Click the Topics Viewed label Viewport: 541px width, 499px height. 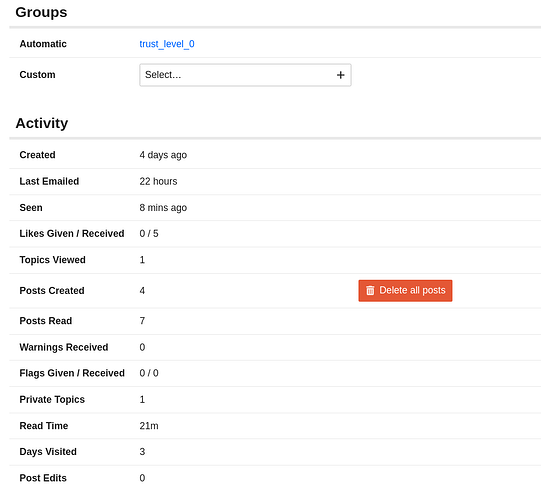click(x=52, y=260)
